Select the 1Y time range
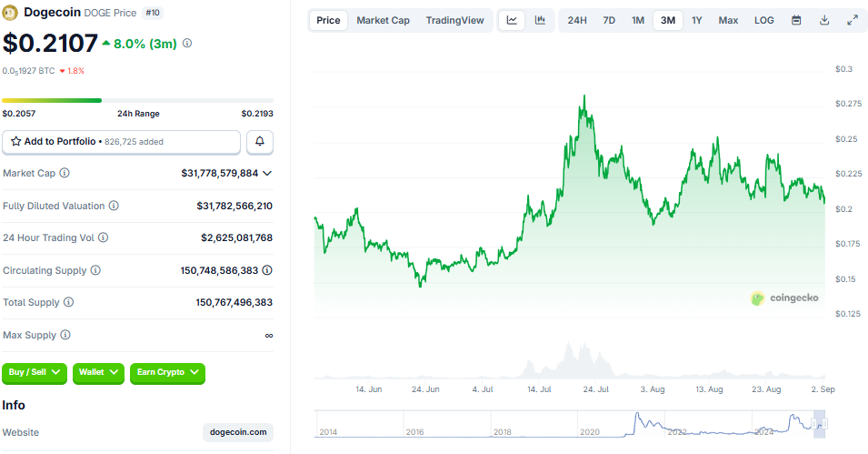868x454 pixels. point(697,21)
